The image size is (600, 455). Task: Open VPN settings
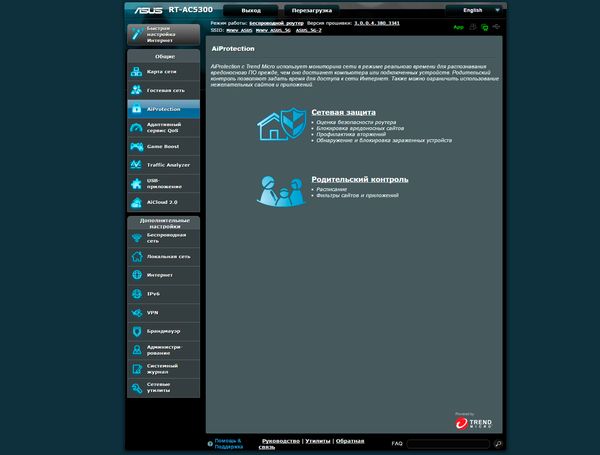pos(163,313)
